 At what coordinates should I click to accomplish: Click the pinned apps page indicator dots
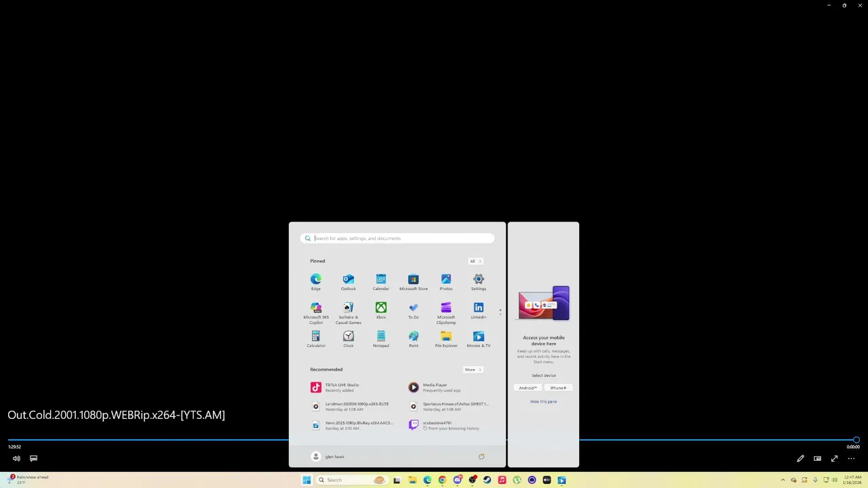[x=500, y=312]
